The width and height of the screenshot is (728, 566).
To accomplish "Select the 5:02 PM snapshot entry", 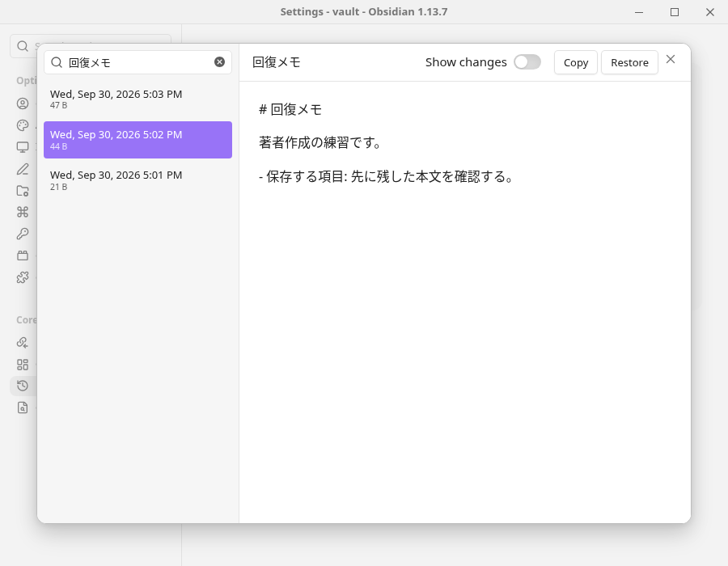I will pos(138,140).
